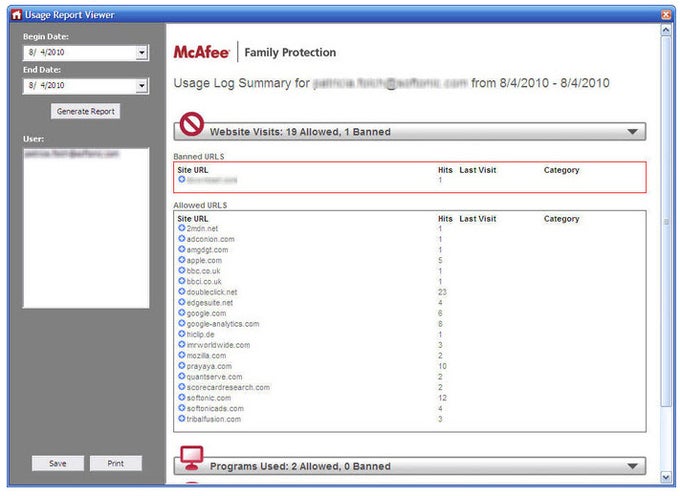Click the tribalfusion.com URL text
Viewport: 680px width, 496px height.
click(x=213, y=419)
